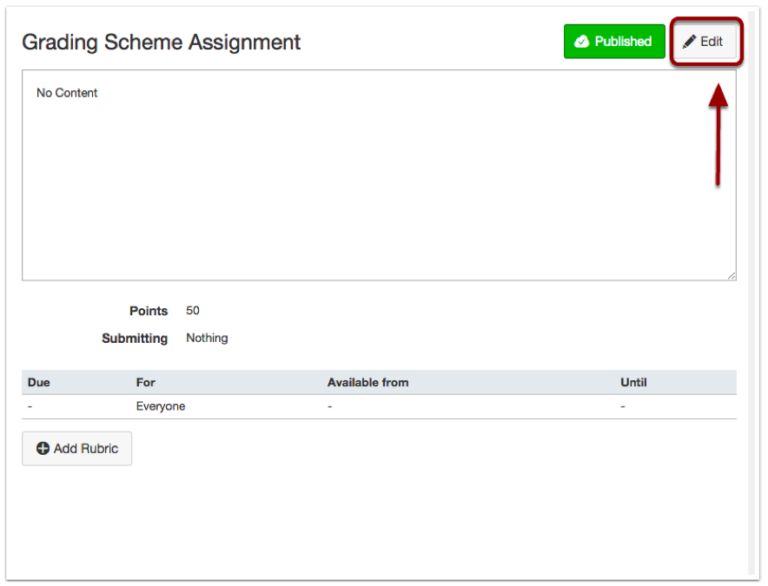This screenshot has width=768, height=586.
Task: Click the Submitting value Nothing
Action: click(207, 338)
